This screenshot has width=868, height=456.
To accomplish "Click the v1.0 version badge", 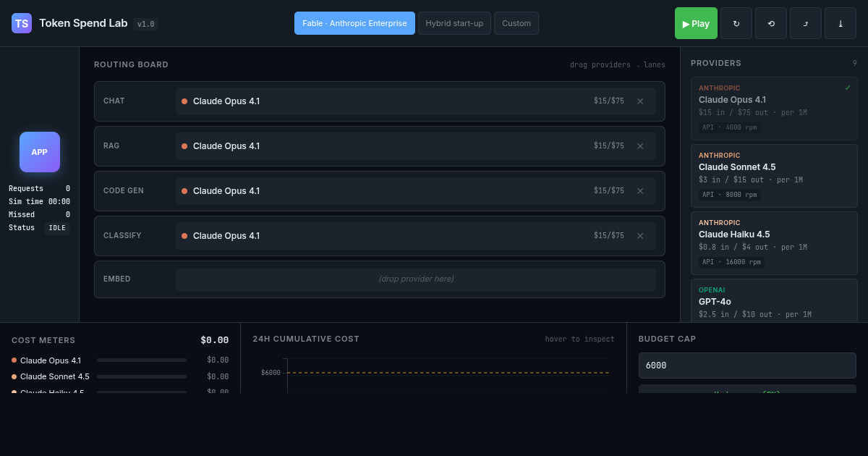I will [x=145, y=24].
